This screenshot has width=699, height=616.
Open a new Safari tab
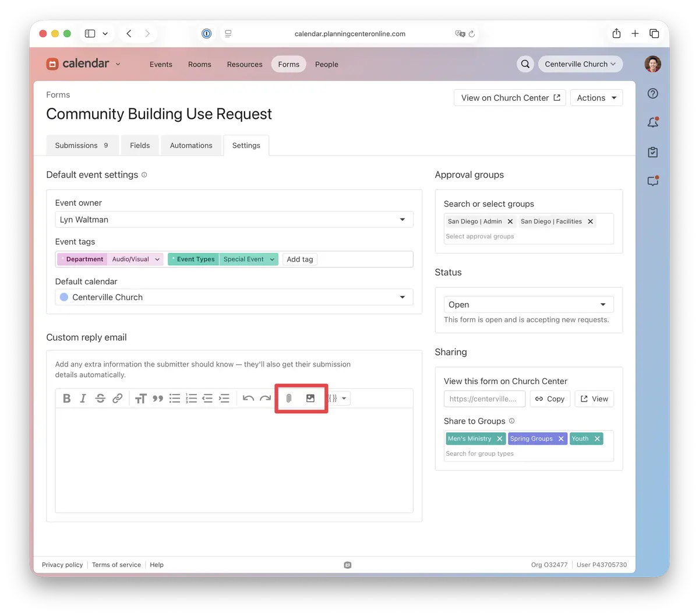tap(635, 34)
